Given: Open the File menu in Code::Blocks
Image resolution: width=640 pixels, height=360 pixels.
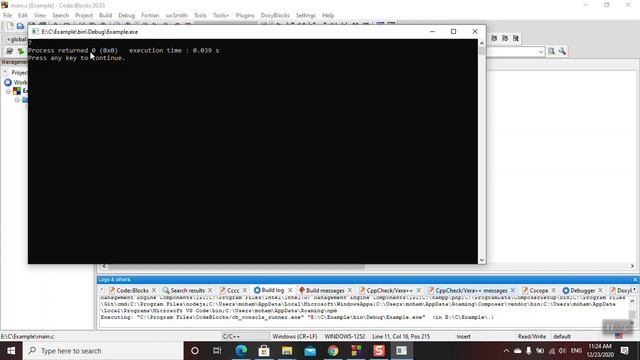Looking at the screenshot, I should [7, 16].
